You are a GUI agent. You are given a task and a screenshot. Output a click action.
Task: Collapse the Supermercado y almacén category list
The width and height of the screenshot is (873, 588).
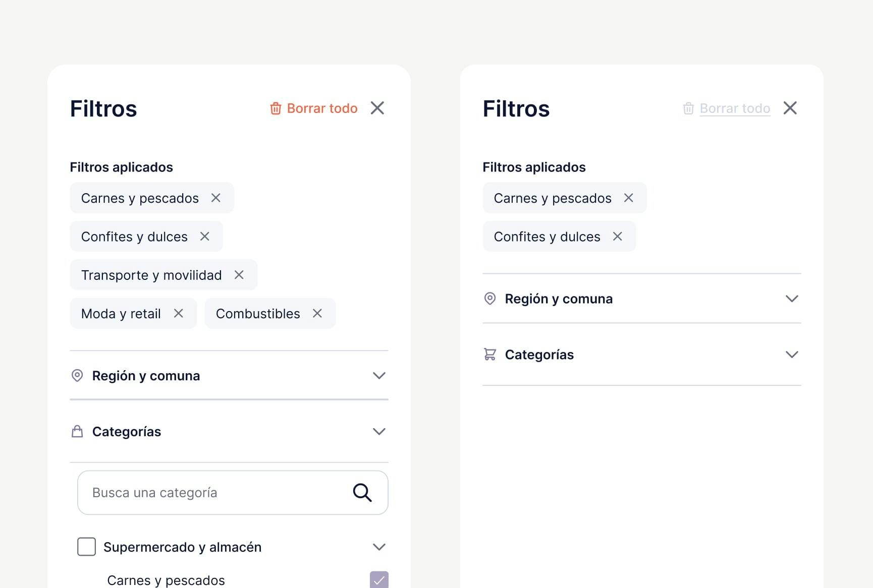click(378, 547)
